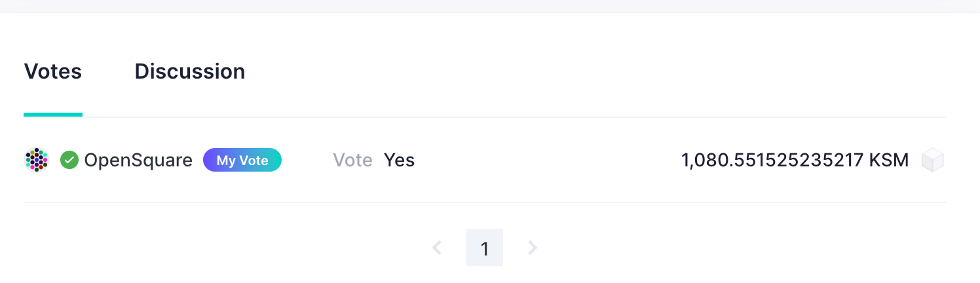Image resolution: width=980 pixels, height=283 pixels.
Task: Click the gray Vote label
Action: [x=352, y=160]
